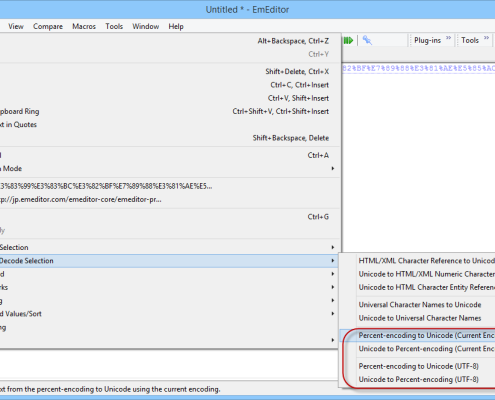Choose Unicode to HTML Character Entity Reference
This screenshot has width=495, height=400.
click(418, 287)
